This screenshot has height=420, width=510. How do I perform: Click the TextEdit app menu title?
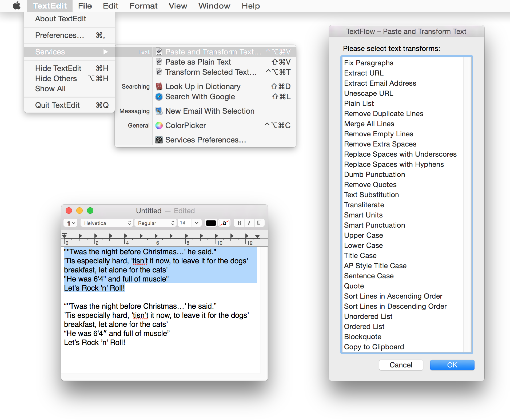pyautogui.click(x=50, y=6)
